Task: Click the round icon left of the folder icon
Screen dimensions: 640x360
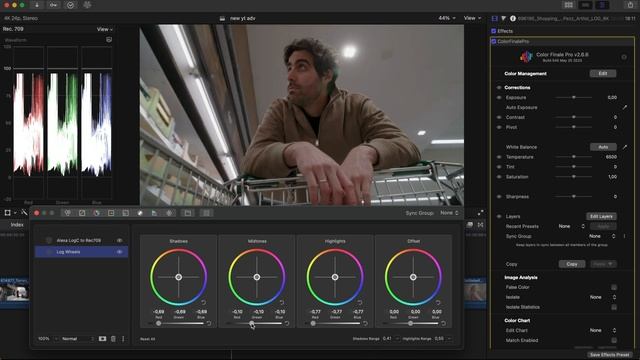Action: point(169,213)
